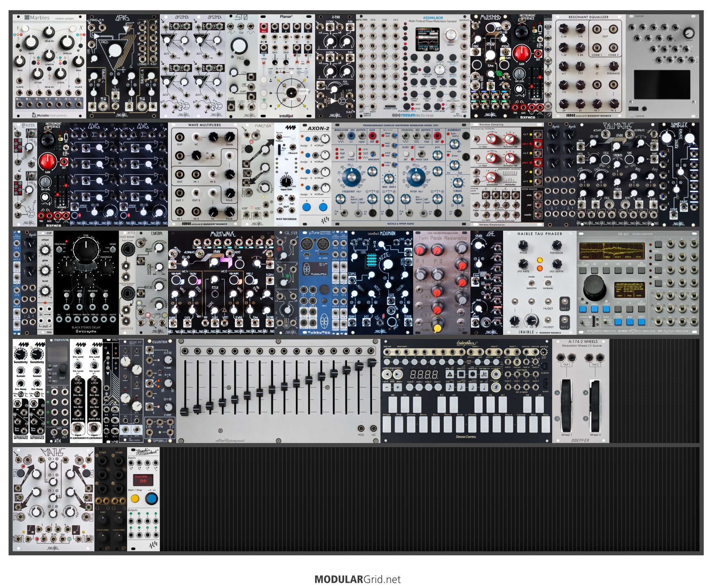This screenshot has height=588, width=716.
Task: Click the M1 quicksave button on the ER-301
Action: (583, 270)
